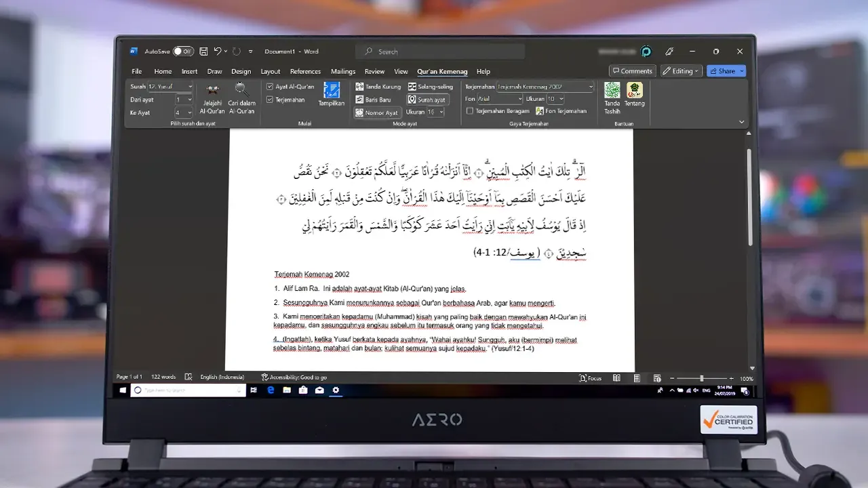Open Settings app from taskbar
The image size is (868, 488).
pos(336,390)
